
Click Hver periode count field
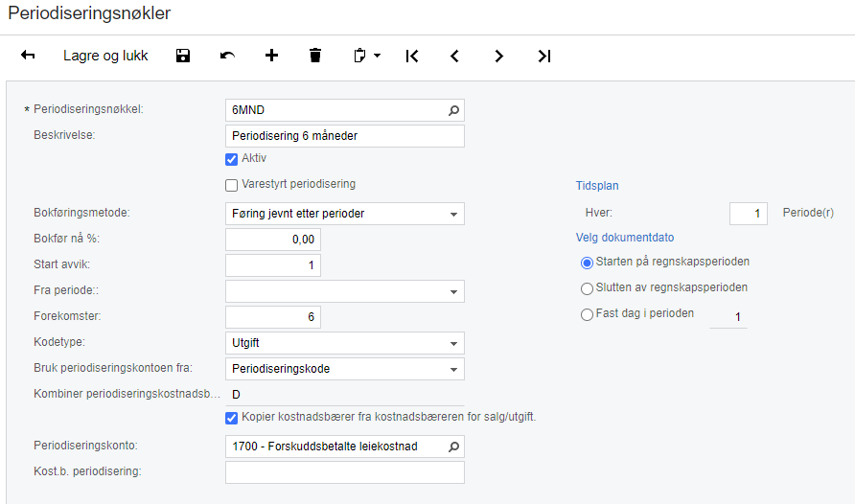point(748,214)
